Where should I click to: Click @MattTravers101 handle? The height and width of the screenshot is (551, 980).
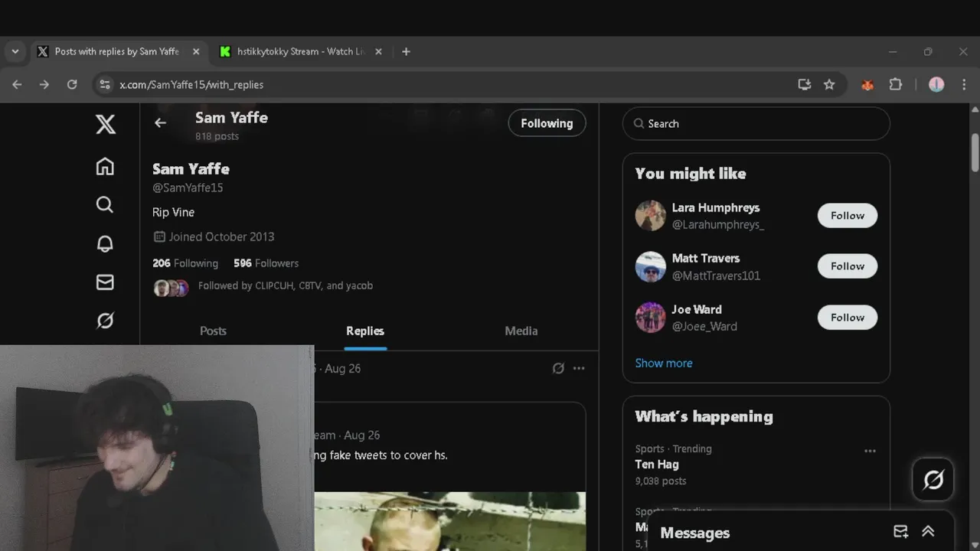716,275
